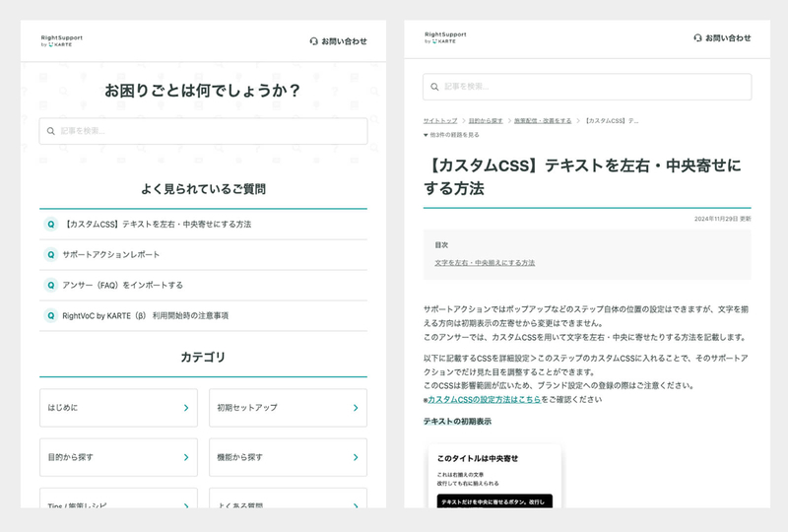This screenshot has width=788, height=532.
Task: Open question アンサー（FAQ）をインポートする
Action: click(x=203, y=285)
